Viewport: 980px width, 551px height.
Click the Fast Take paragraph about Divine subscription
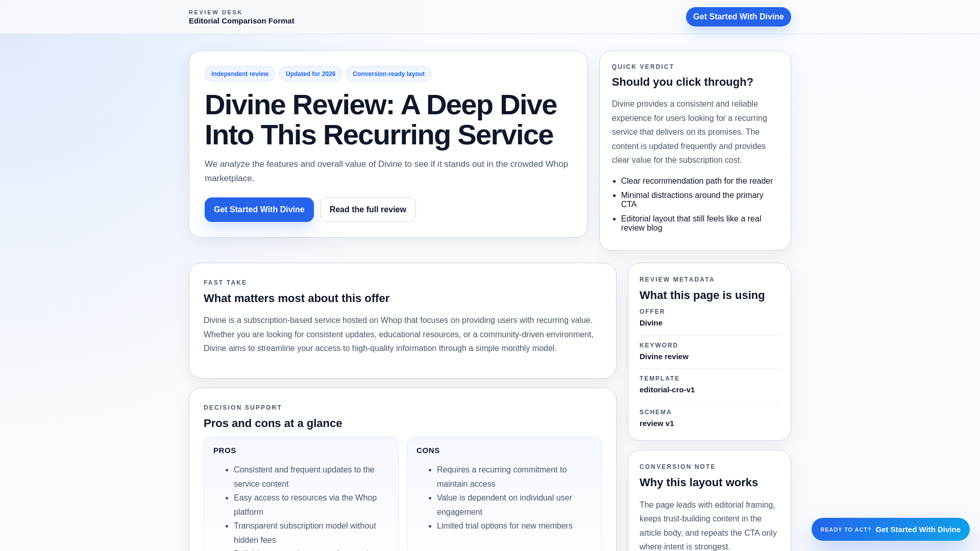pos(399,335)
